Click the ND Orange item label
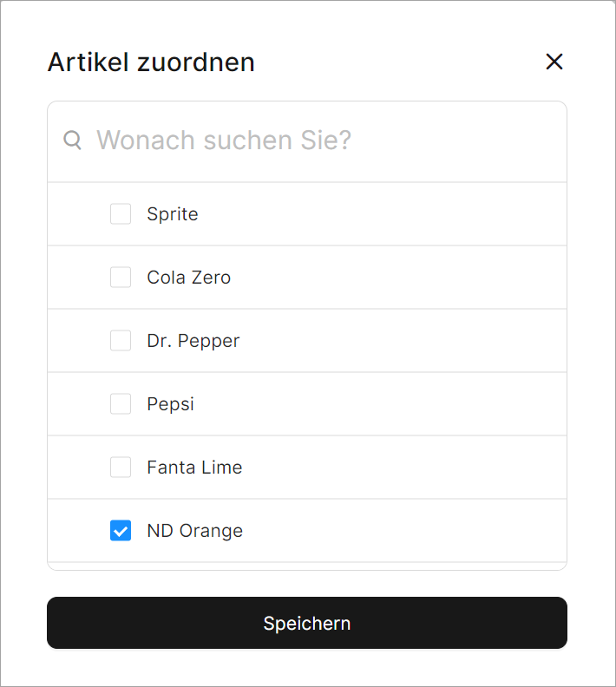Screen dimensions: 616x687 (x=195, y=531)
